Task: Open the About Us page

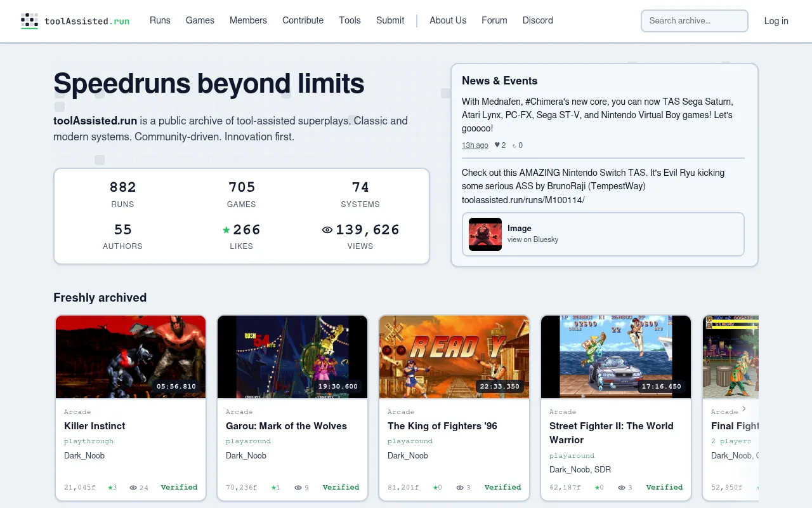Action: [448, 20]
